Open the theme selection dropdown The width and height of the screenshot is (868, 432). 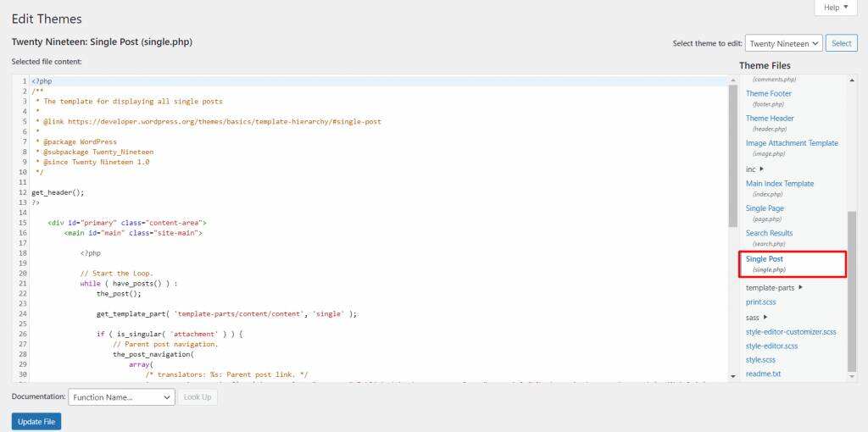pos(783,43)
